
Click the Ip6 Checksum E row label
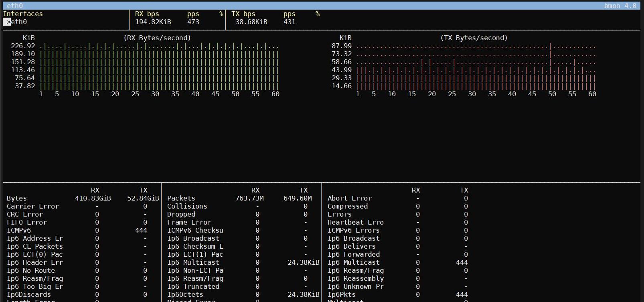coord(195,246)
